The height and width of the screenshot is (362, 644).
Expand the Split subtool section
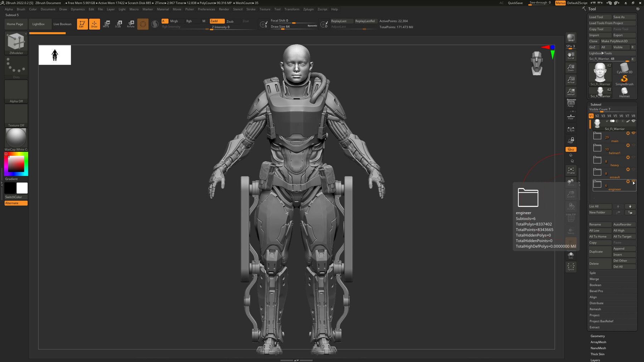[592, 273]
